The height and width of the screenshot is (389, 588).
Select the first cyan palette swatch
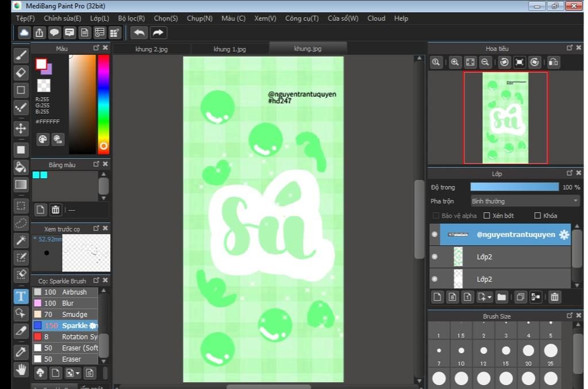[36, 175]
